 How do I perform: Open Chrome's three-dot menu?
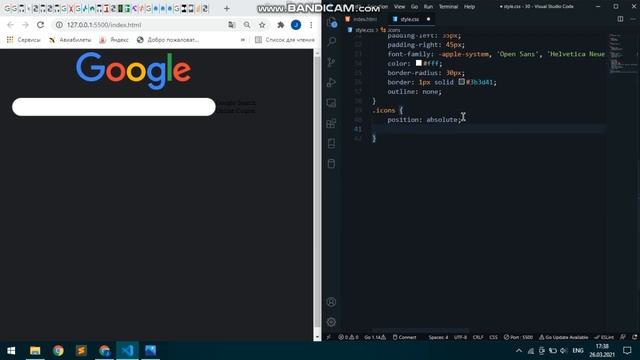(x=311, y=25)
